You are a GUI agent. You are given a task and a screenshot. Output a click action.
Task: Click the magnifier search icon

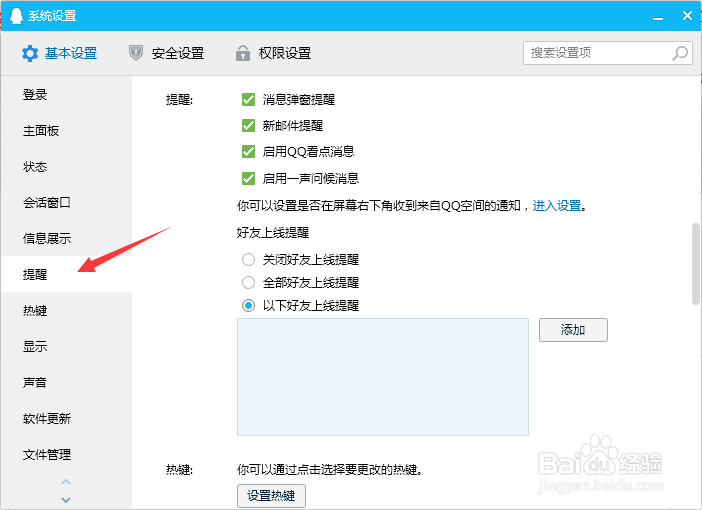680,53
